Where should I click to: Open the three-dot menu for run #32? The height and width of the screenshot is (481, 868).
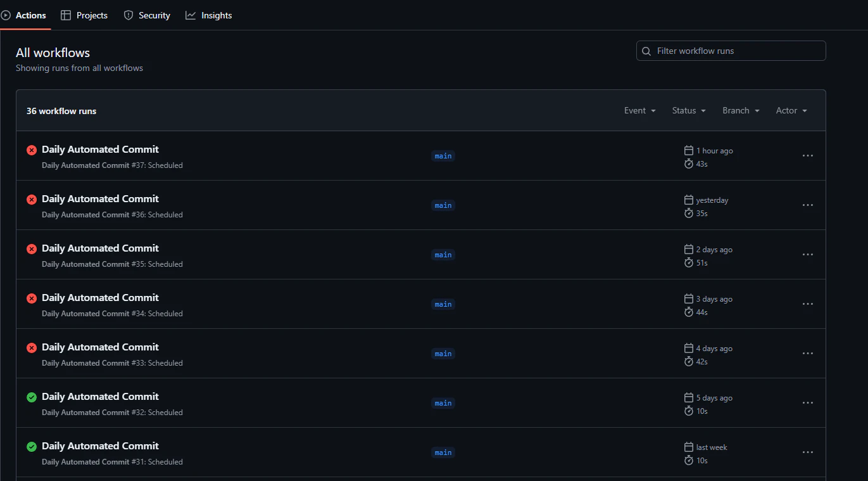click(808, 403)
